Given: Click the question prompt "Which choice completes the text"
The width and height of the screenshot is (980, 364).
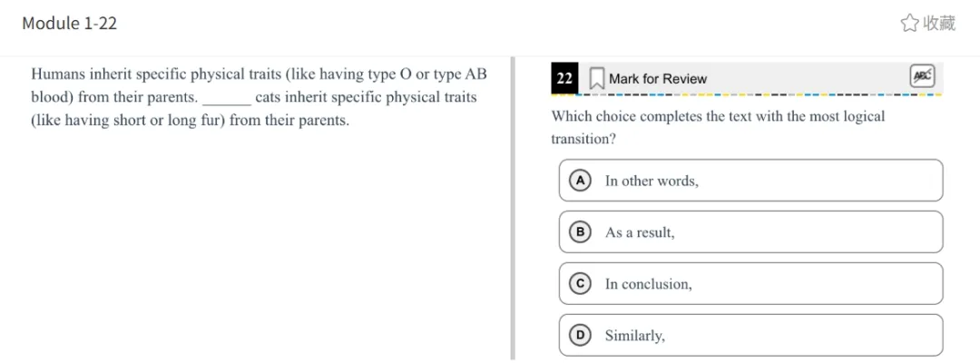Looking at the screenshot, I should pos(717,117).
